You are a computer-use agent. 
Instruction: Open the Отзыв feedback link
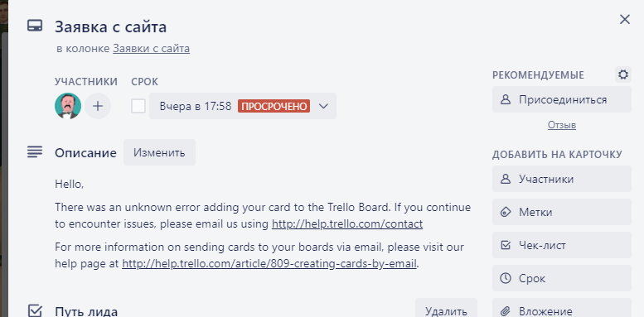point(562,125)
